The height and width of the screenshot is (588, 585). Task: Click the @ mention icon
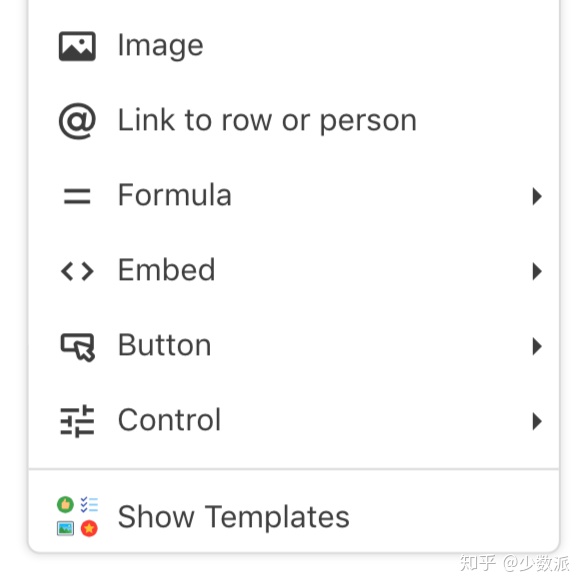coord(77,121)
